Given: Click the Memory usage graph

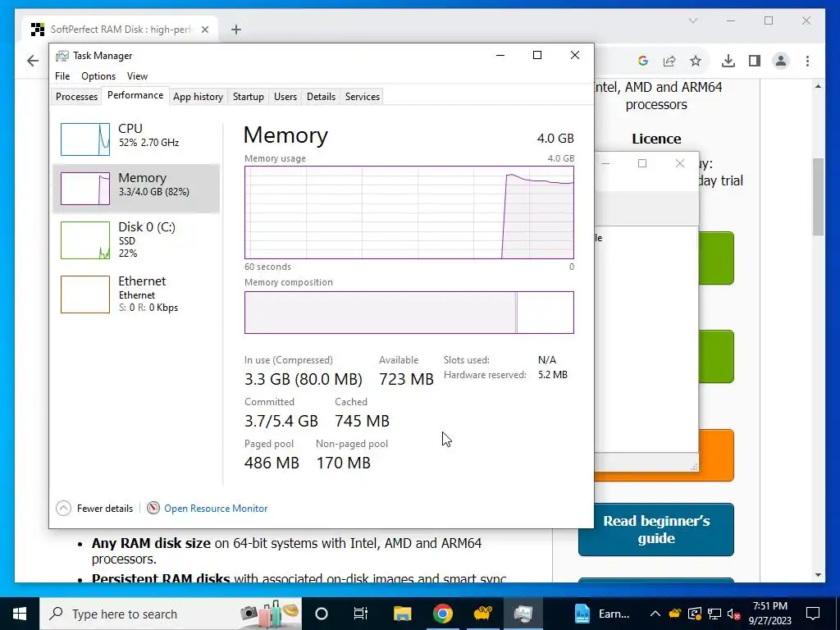Looking at the screenshot, I should tap(409, 212).
